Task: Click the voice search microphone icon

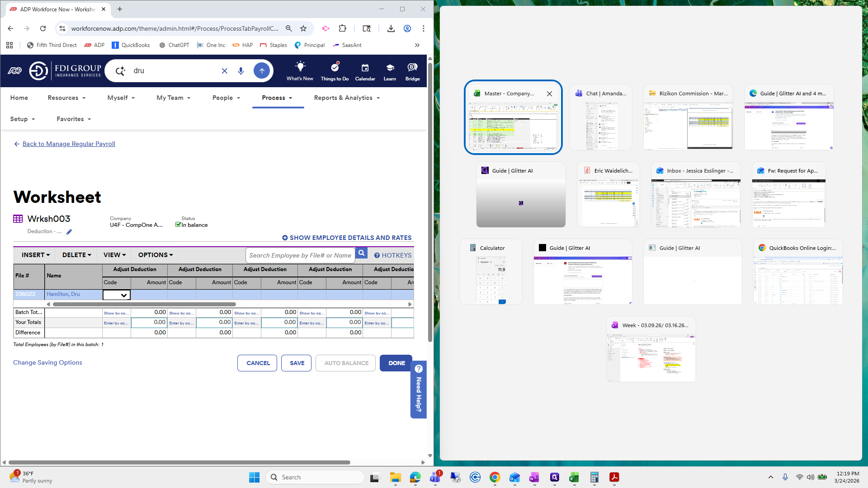Action: click(x=241, y=71)
